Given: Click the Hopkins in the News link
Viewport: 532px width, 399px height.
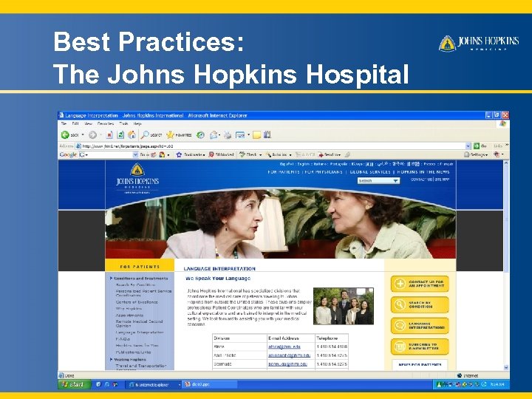Looking at the screenshot, I should point(423,172).
